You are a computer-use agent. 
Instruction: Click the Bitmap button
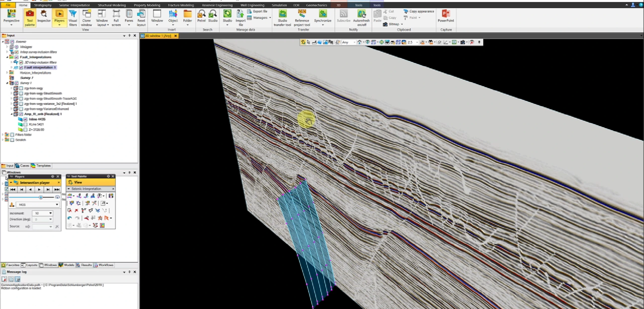tap(393, 24)
